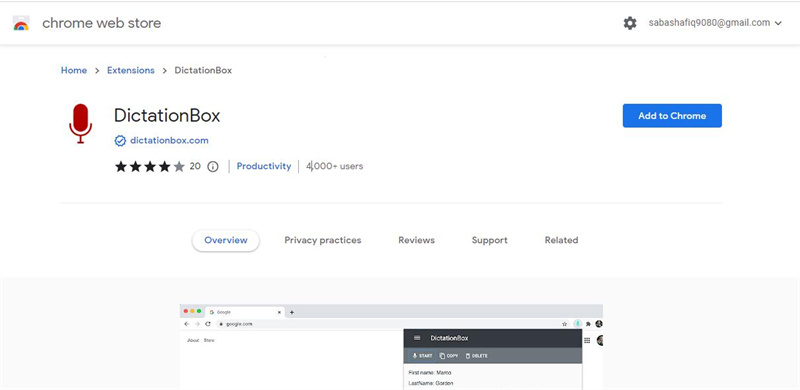Click the chrome web store title text
The image size is (800, 390).
click(102, 23)
